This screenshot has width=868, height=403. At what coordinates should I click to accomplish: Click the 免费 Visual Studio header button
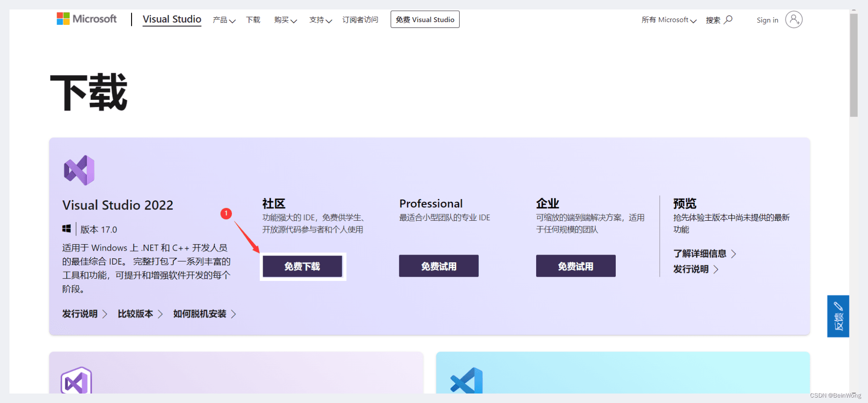click(x=425, y=19)
